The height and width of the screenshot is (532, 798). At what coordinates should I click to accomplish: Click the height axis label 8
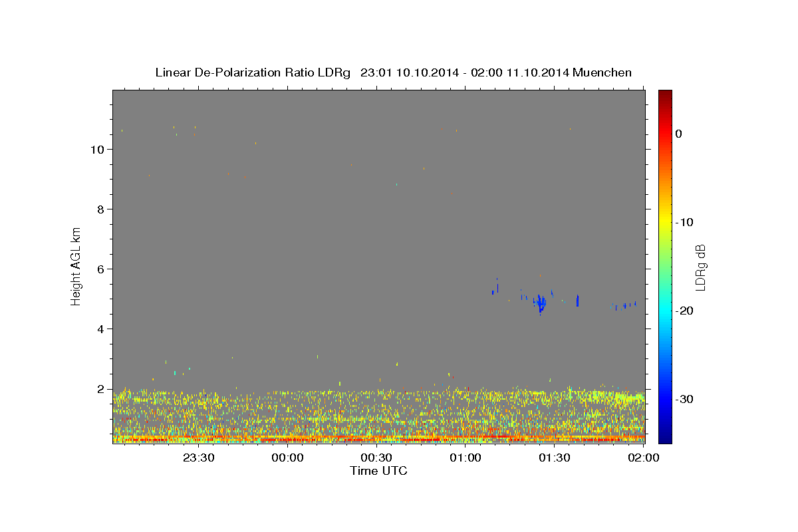coord(99,209)
